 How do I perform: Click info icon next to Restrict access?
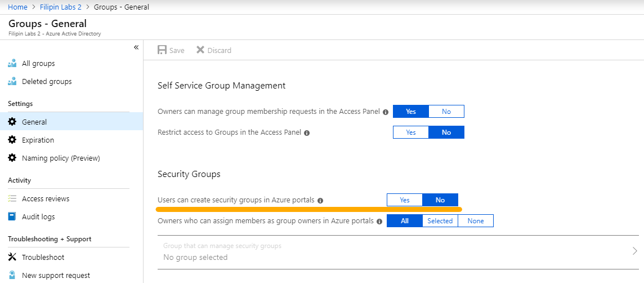point(307,133)
